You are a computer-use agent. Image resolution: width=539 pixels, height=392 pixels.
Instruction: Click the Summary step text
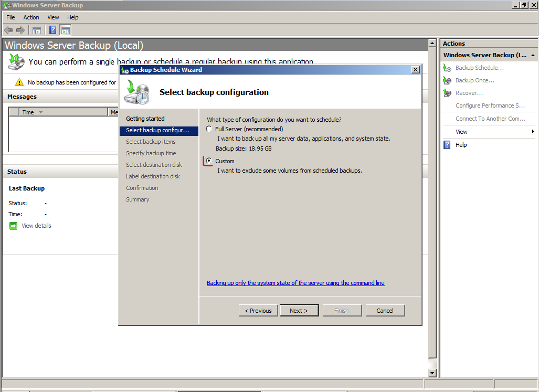pyautogui.click(x=138, y=199)
